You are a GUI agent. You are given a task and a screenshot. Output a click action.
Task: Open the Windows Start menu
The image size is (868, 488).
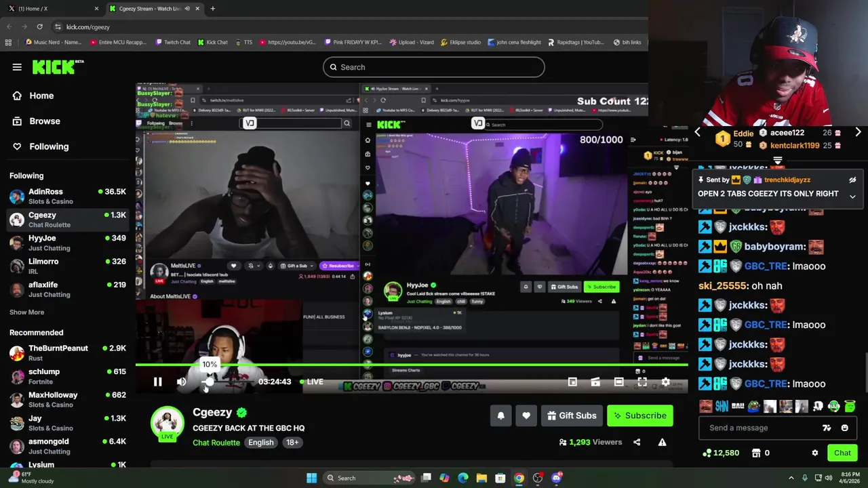[x=311, y=478]
